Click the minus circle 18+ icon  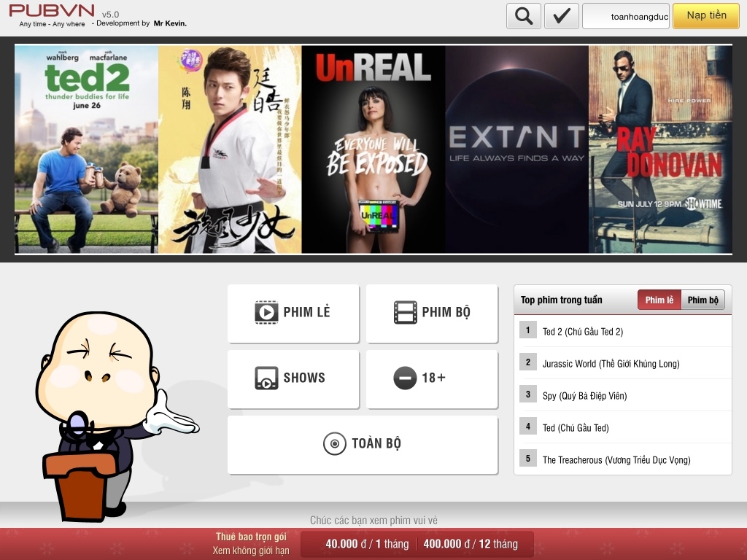(x=405, y=378)
